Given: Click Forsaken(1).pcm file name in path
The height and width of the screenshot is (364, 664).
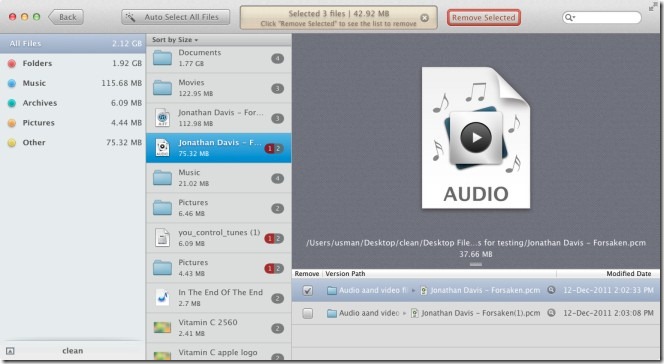Looking at the screenshot, I should tap(481, 313).
